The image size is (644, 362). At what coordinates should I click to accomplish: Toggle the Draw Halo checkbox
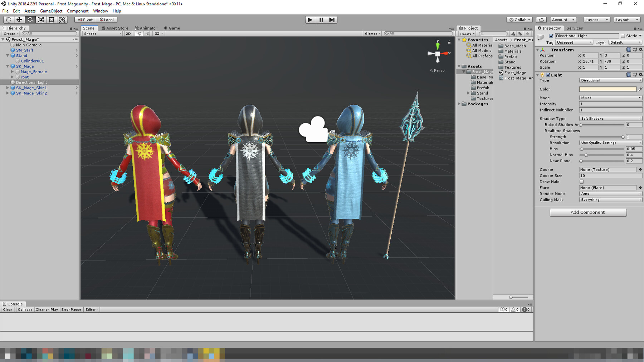[x=582, y=182]
